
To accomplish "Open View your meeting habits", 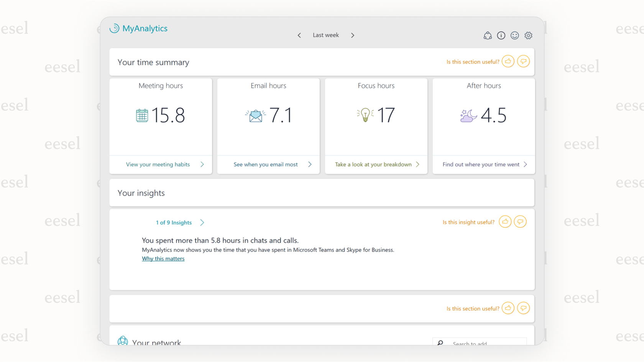I will [x=158, y=164].
